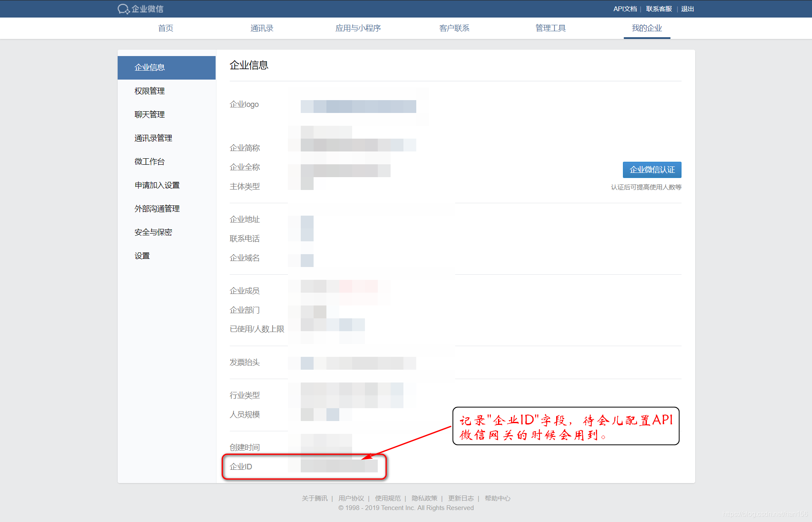Click the 企业简称 label
The image size is (812, 522).
tap(245, 148)
